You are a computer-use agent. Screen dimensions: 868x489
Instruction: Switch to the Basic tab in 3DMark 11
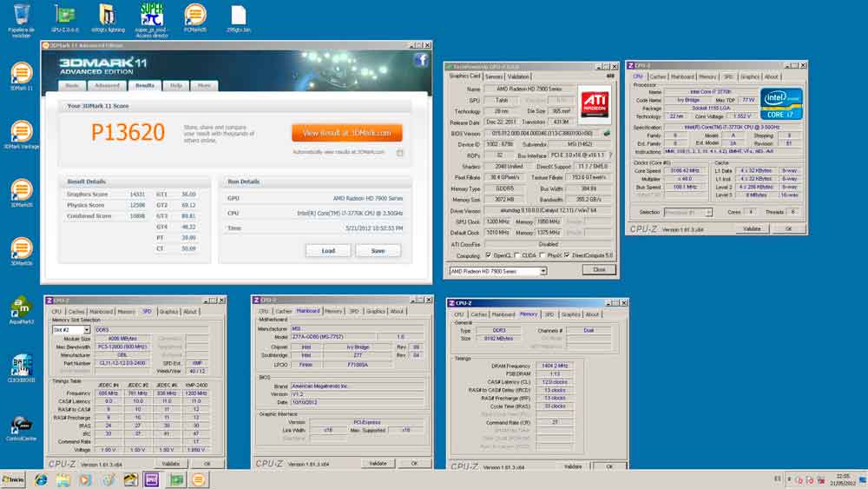point(72,85)
